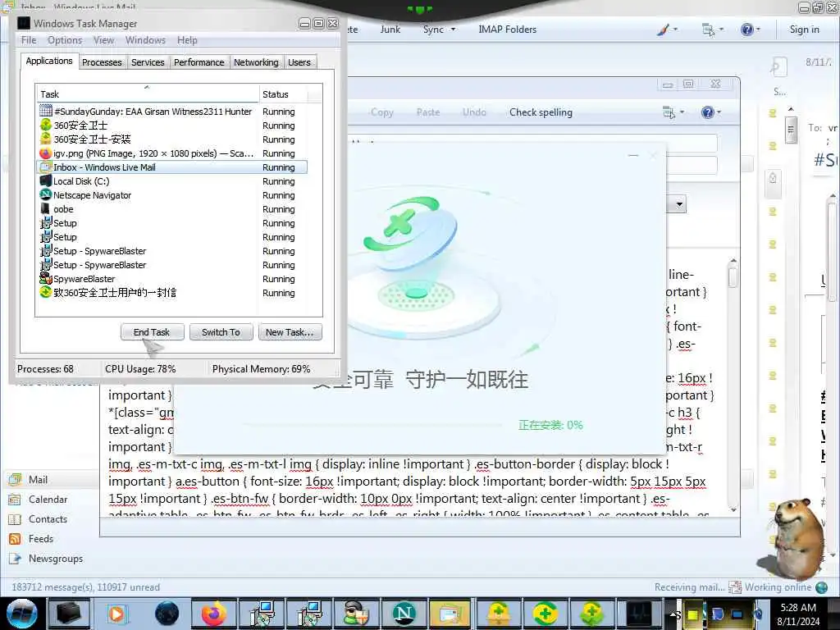Expand the Sync dropdown arrow
Viewport: 840px width, 630px height.
coord(453,30)
